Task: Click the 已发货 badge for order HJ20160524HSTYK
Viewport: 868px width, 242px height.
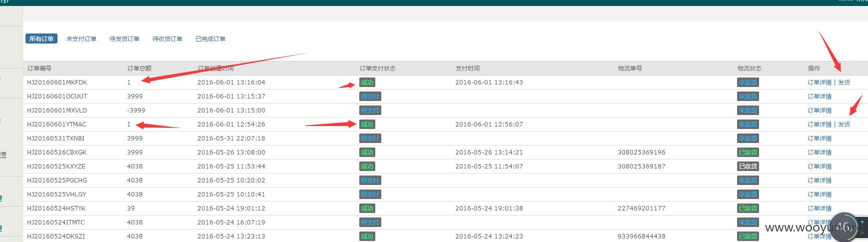Action: pos(748,208)
